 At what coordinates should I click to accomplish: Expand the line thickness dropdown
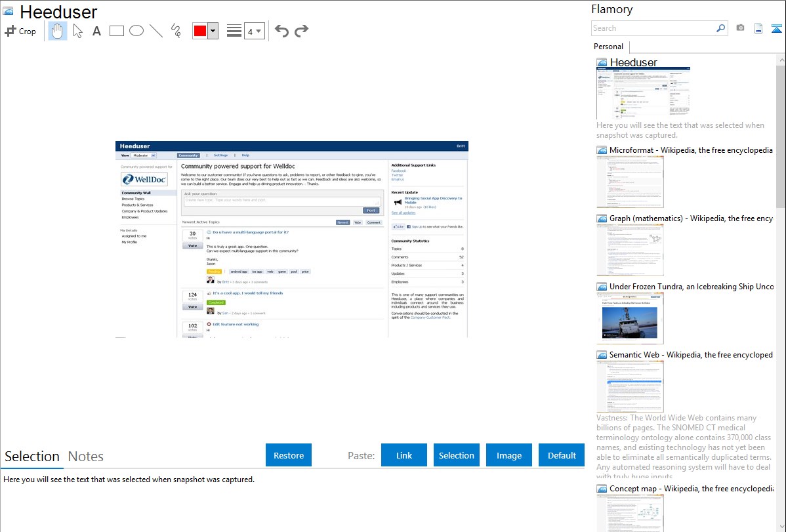point(254,31)
